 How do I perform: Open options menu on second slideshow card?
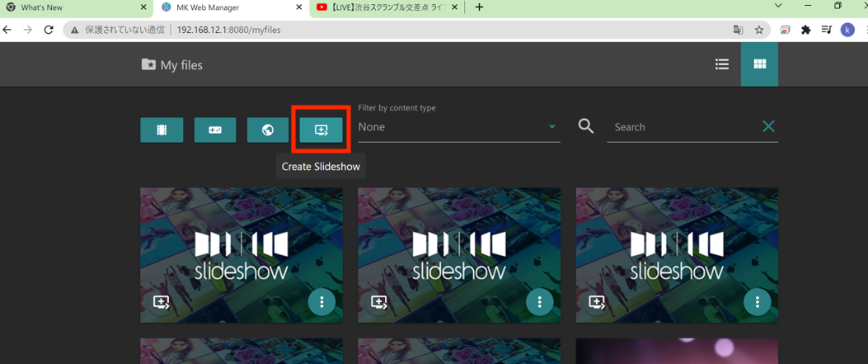[x=540, y=302]
